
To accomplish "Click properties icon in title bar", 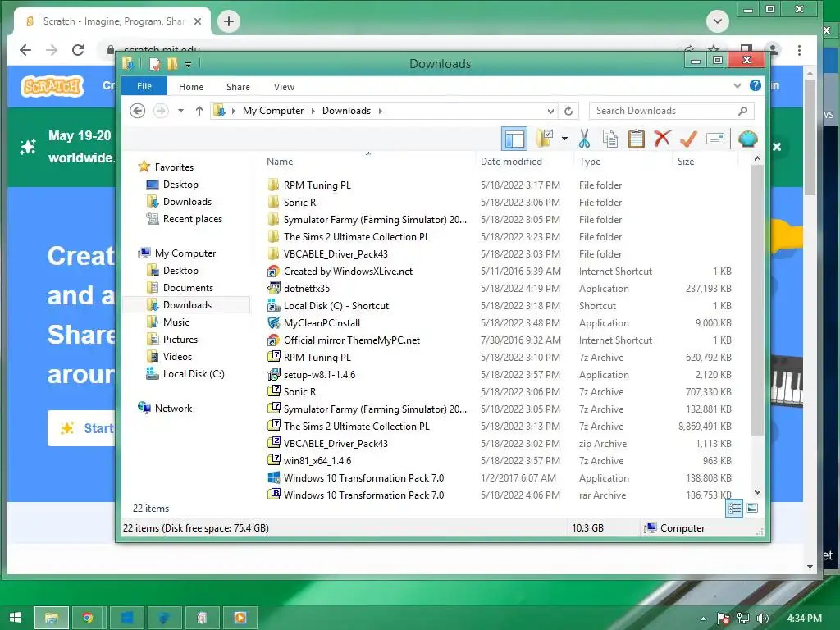I will point(155,64).
